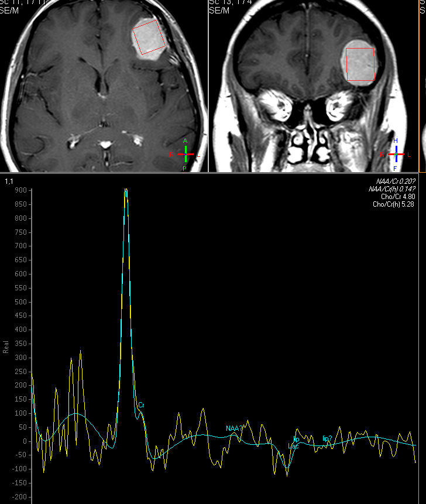This screenshot has height=504, width=426.
Task: Click the green A marker on axial orientation
Action: (x=185, y=140)
